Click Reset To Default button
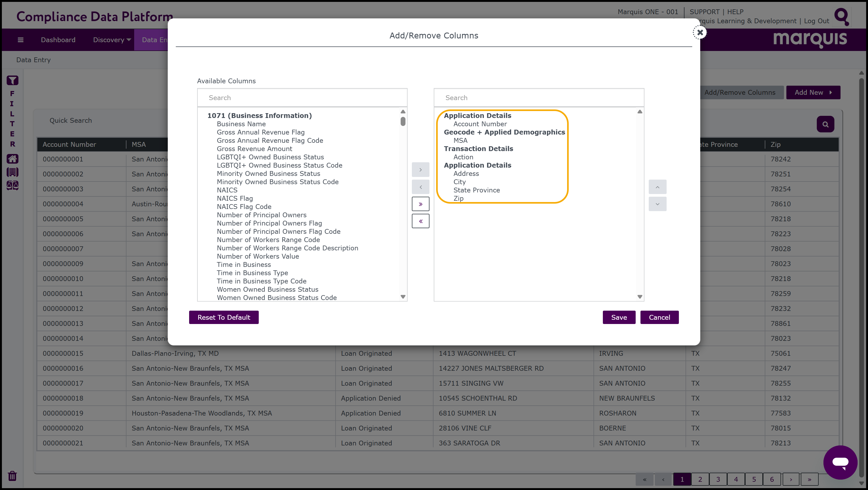 pyautogui.click(x=224, y=317)
